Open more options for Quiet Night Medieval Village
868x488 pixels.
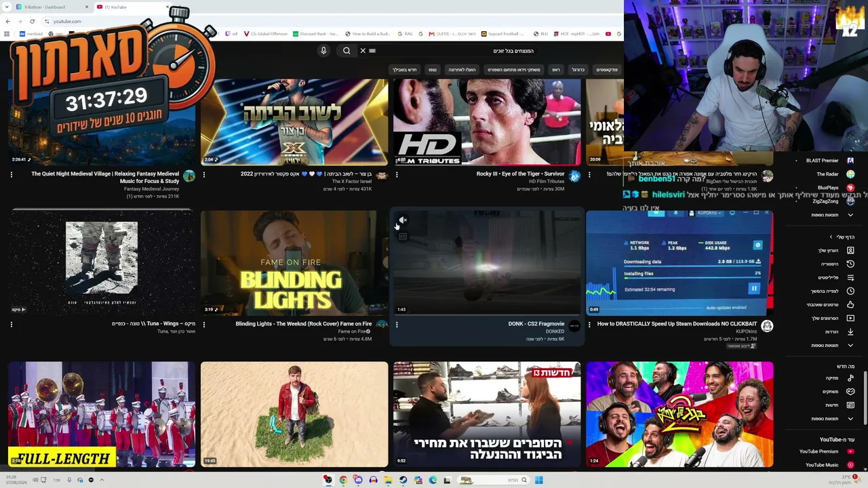tap(12, 175)
